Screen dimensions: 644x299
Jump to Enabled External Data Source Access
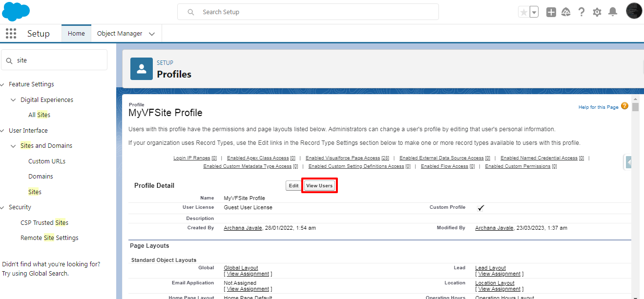[x=445, y=158]
